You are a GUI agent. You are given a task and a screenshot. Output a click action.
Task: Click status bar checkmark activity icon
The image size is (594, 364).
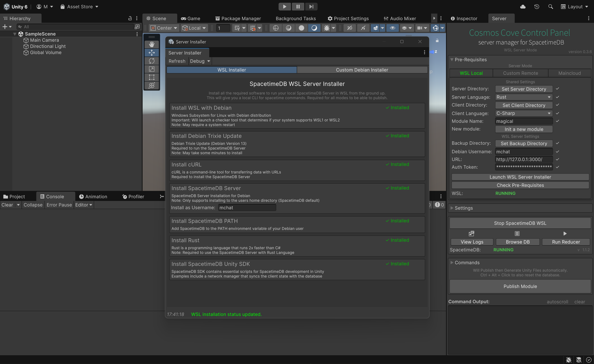click(588, 360)
